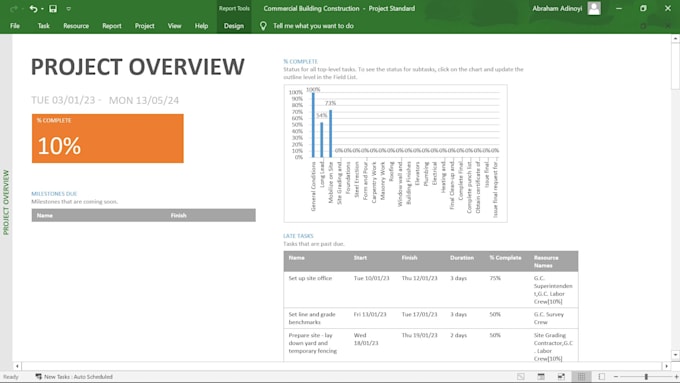
Task: Click the Resource Names column header
Action: click(546, 262)
